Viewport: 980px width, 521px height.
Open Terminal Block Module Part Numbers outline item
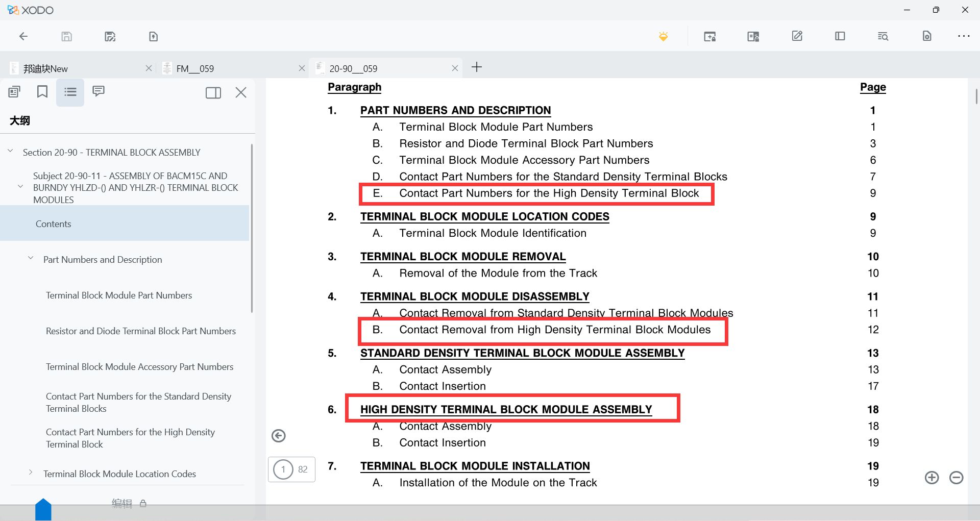(x=119, y=295)
